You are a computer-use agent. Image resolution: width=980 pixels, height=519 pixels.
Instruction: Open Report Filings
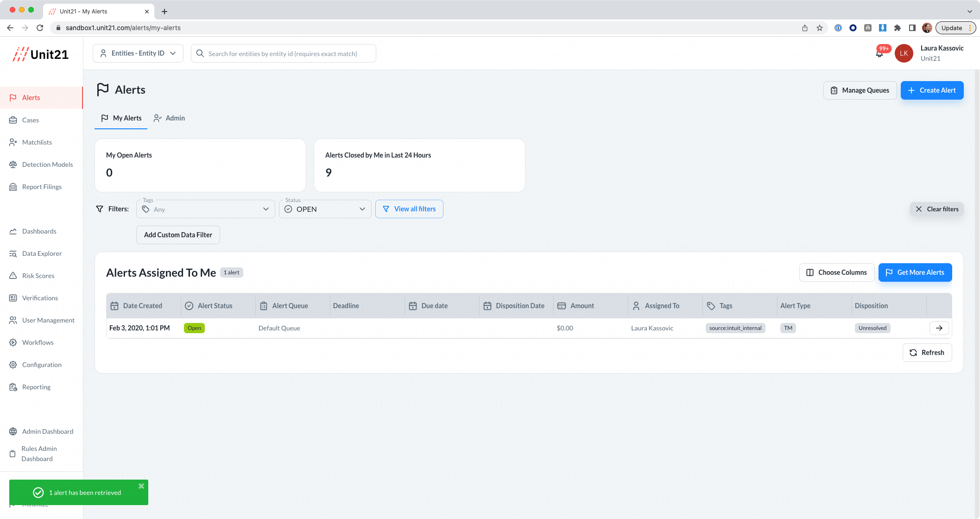[x=41, y=187]
